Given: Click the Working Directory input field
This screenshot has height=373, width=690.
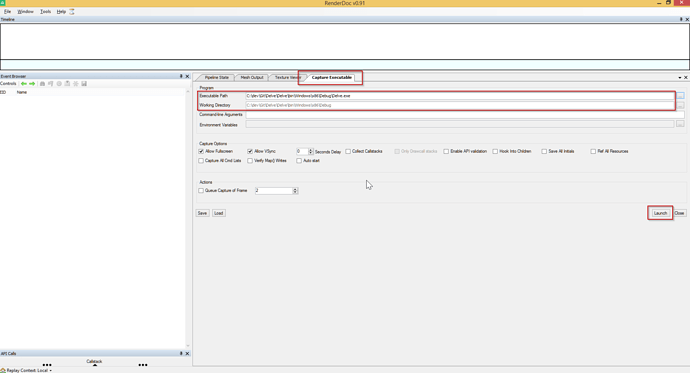Looking at the screenshot, I should (x=460, y=105).
